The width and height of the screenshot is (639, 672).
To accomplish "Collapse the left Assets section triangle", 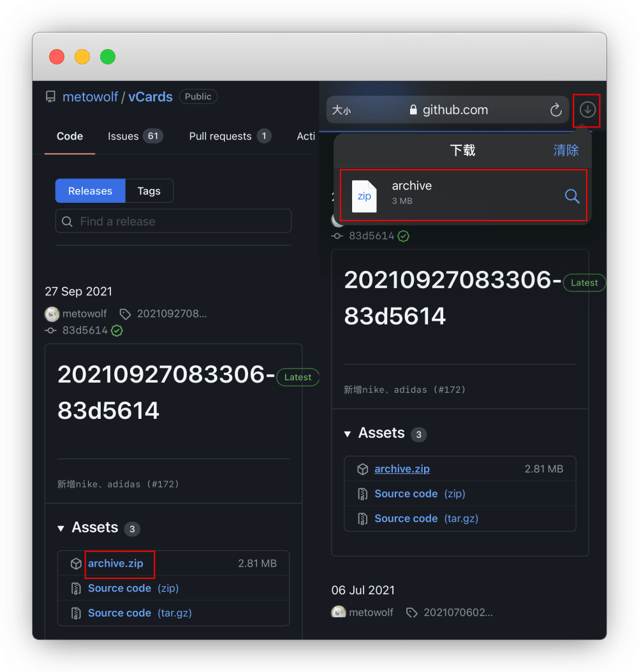I will [61, 528].
